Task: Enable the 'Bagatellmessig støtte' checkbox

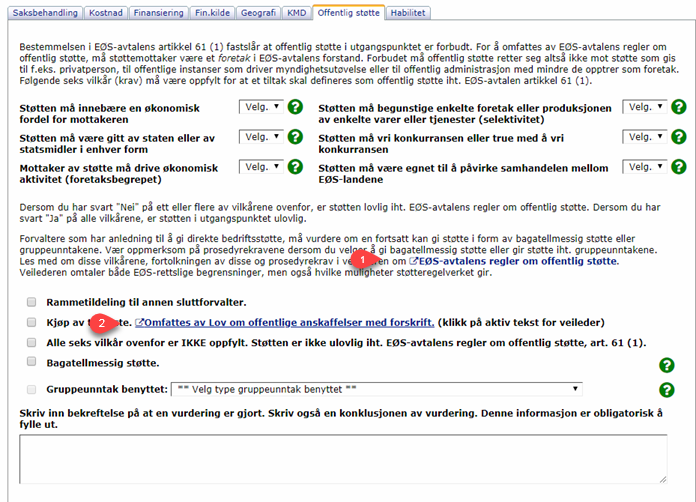Action: coord(32,361)
